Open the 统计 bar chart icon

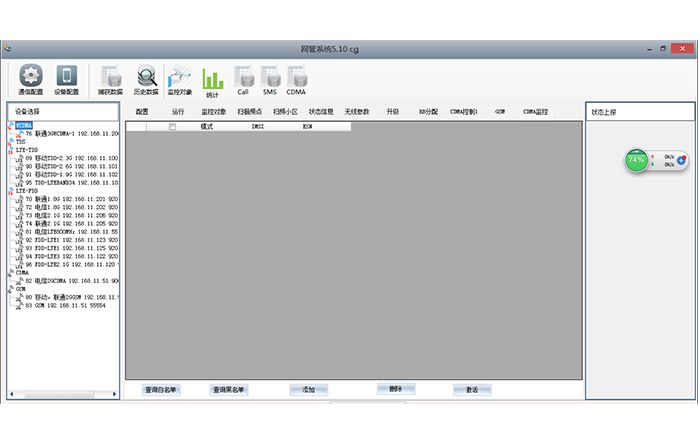point(213,78)
